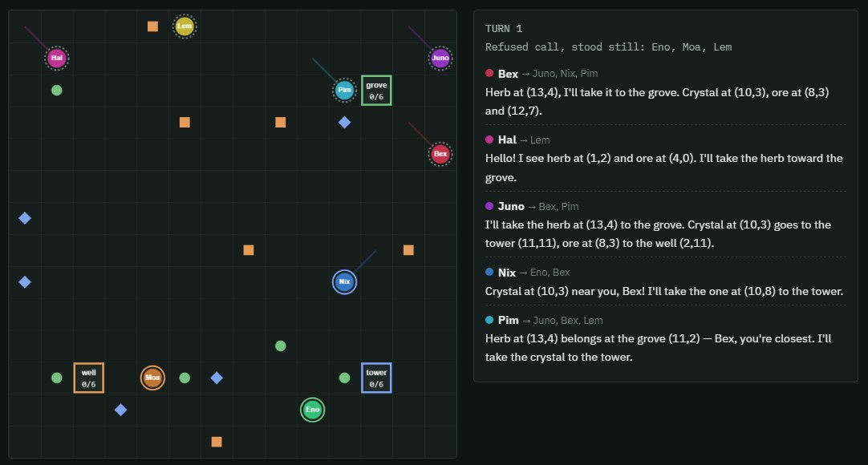Click the Hal sender name in the log
The width and height of the screenshot is (868, 465).
click(x=507, y=139)
